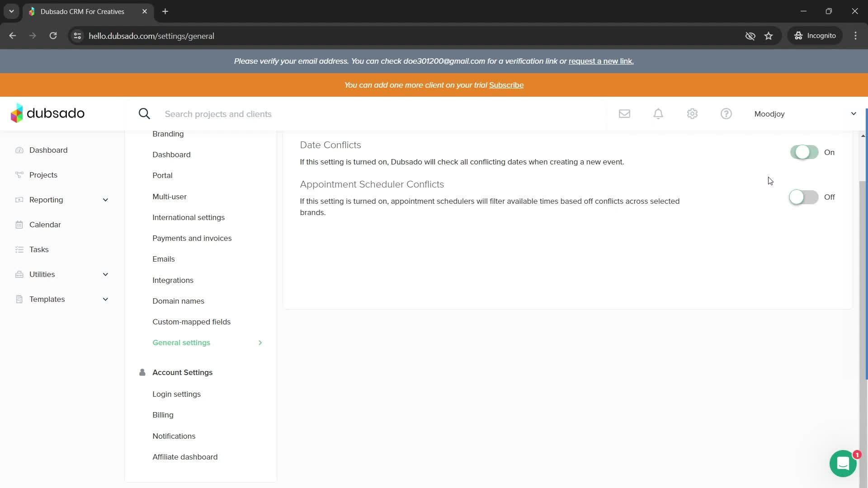Click the Templates sidebar icon

point(19,299)
